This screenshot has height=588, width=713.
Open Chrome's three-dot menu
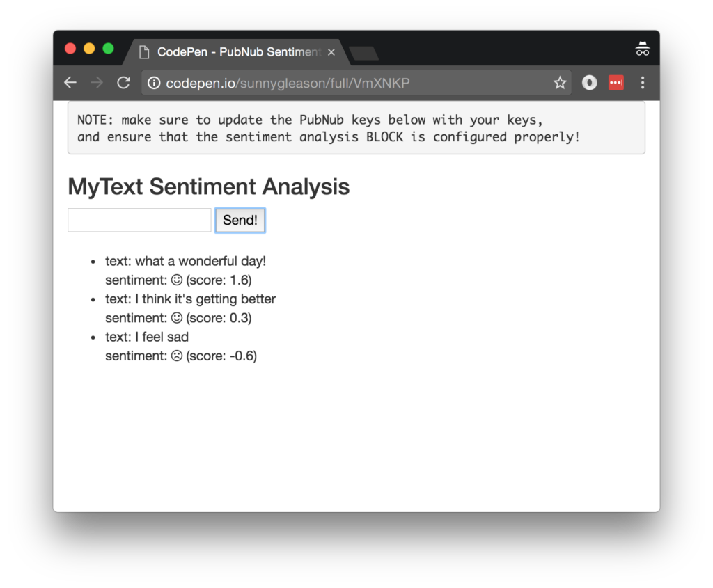(x=642, y=82)
